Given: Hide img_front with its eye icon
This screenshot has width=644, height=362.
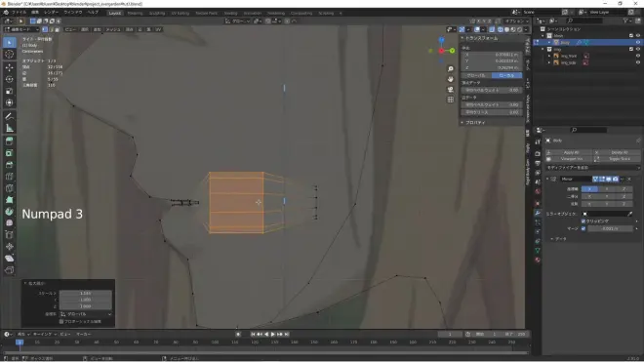Looking at the screenshot, I should coord(638,56).
